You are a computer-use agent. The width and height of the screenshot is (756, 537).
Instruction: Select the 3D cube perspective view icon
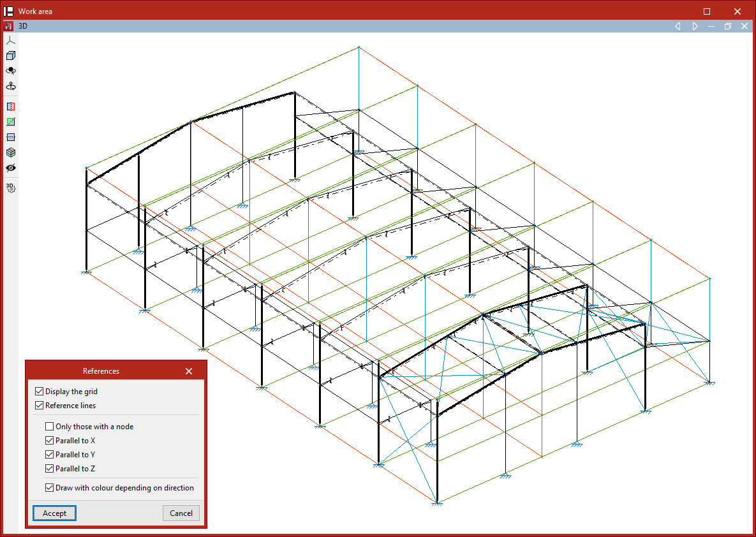(x=11, y=56)
